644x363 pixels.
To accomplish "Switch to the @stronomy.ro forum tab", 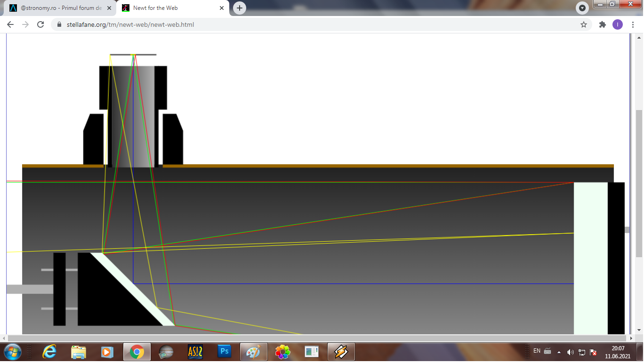I will pos(60,8).
